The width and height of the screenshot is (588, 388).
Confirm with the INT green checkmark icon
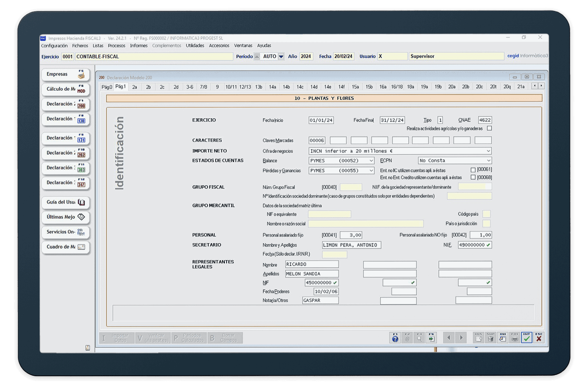(x=527, y=338)
